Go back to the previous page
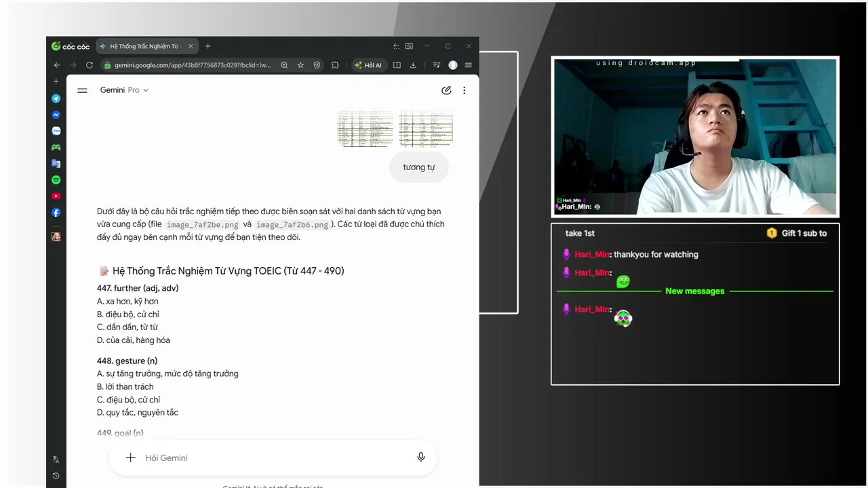 (x=57, y=65)
